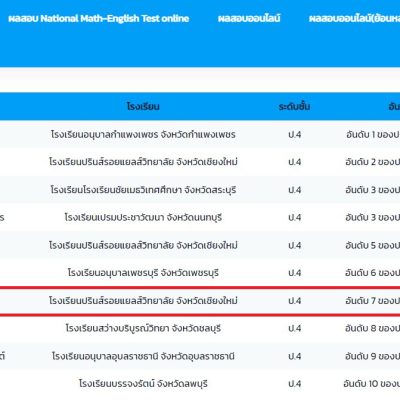The height and width of the screenshot is (400, 400).
Task: Select row โรงเรียนโรงเรียนชัยเมธวิเทศศึกษา จังหวัดสระบุรี
Action: tap(200, 190)
